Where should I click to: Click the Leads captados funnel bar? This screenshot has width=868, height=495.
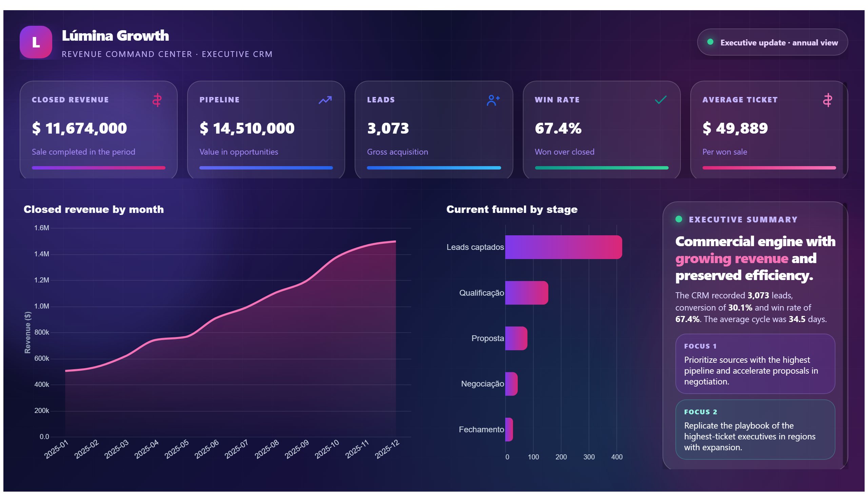coord(564,247)
